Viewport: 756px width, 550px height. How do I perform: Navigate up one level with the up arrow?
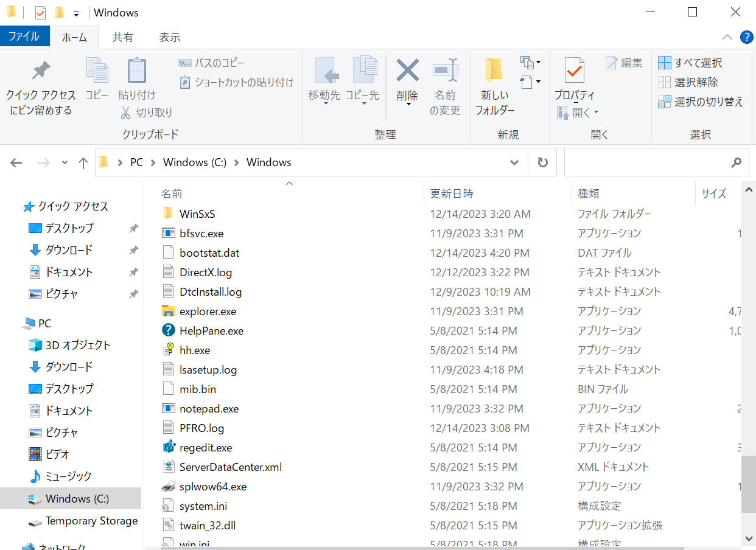click(x=83, y=162)
